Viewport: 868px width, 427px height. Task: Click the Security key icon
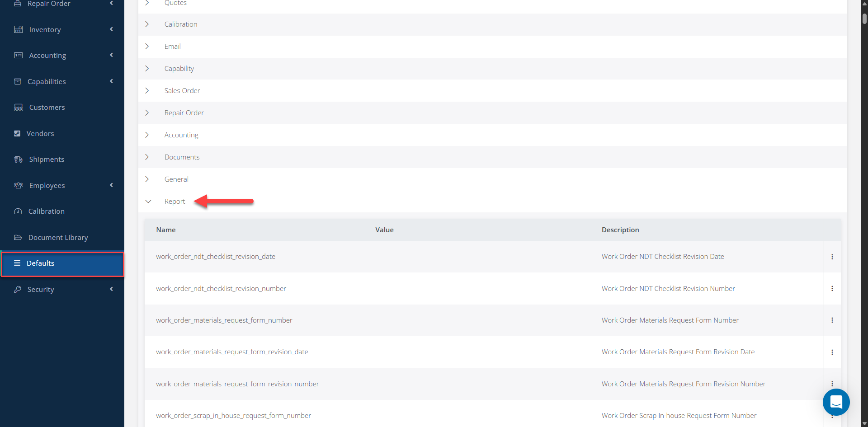pos(18,289)
